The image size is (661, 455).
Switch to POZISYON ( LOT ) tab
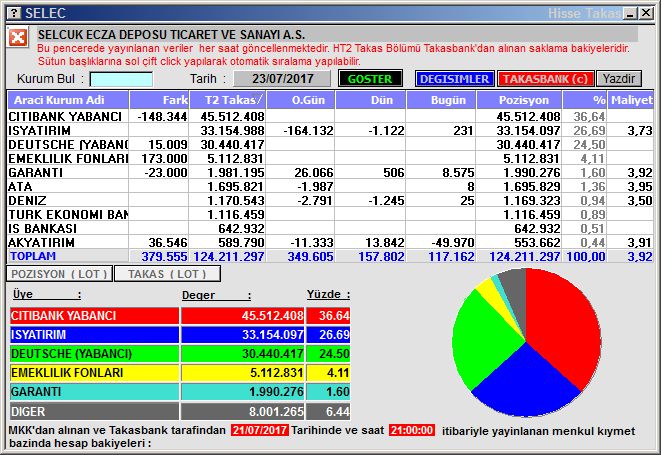pos(59,274)
